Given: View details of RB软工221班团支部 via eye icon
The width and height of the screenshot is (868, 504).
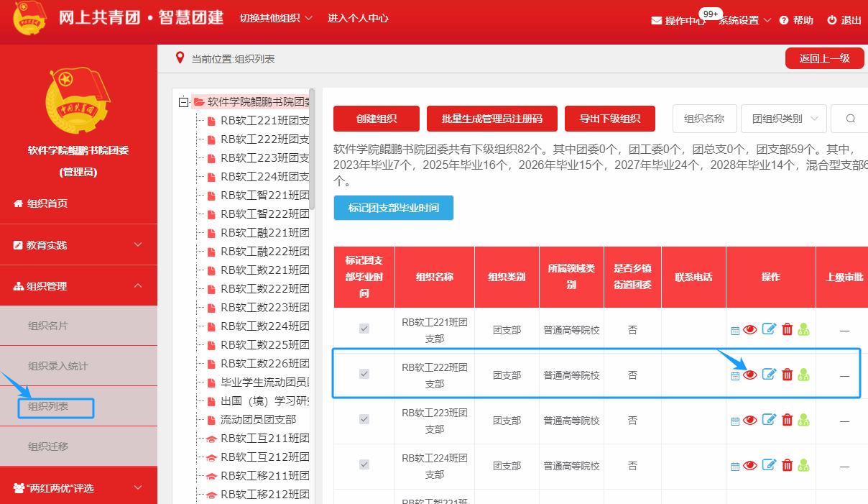Looking at the screenshot, I should pyautogui.click(x=750, y=329).
